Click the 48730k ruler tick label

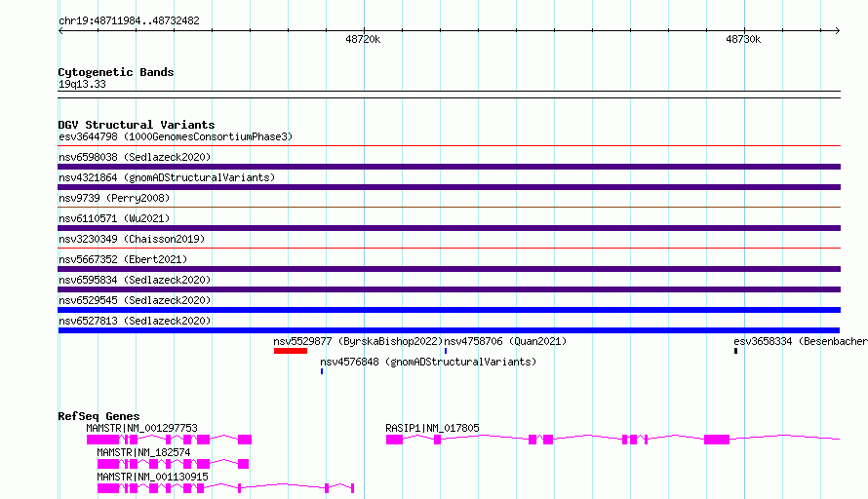[x=743, y=39]
